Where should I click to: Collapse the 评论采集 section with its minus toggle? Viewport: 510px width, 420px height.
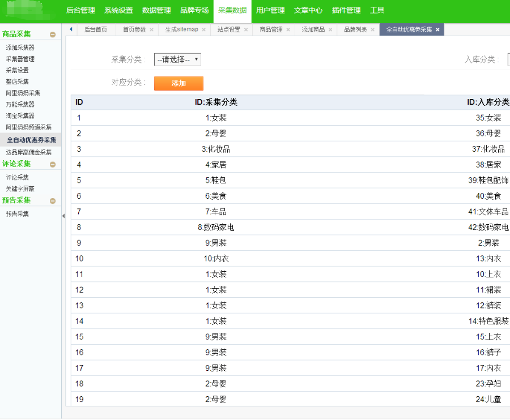click(x=53, y=164)
